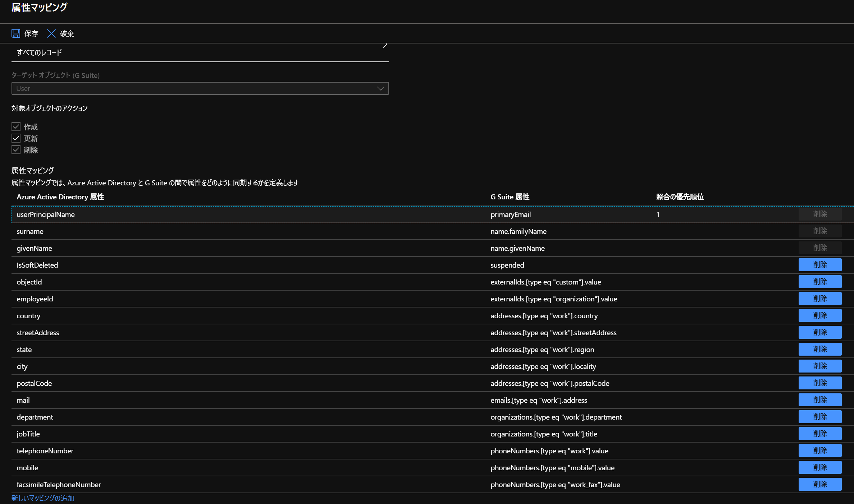Delete the objectId mapping with 削除 button
This screenshot has height=504, width=854.
pyautogui.click(x=819, y=282)
